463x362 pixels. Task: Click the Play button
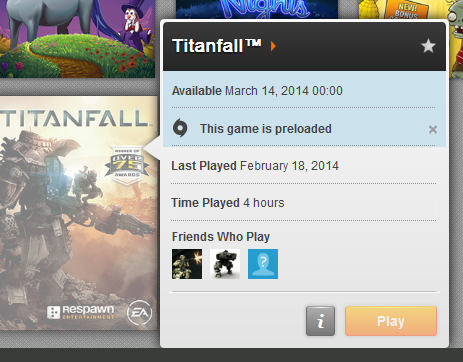pos(391,321)
